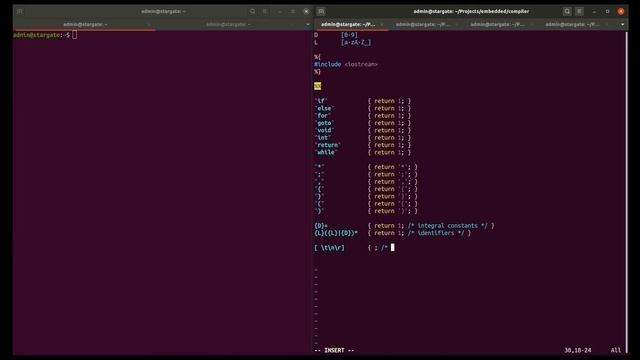Minimize the compiler terminal window
This screenshot has height=360, width=640.
click(594, 11)
